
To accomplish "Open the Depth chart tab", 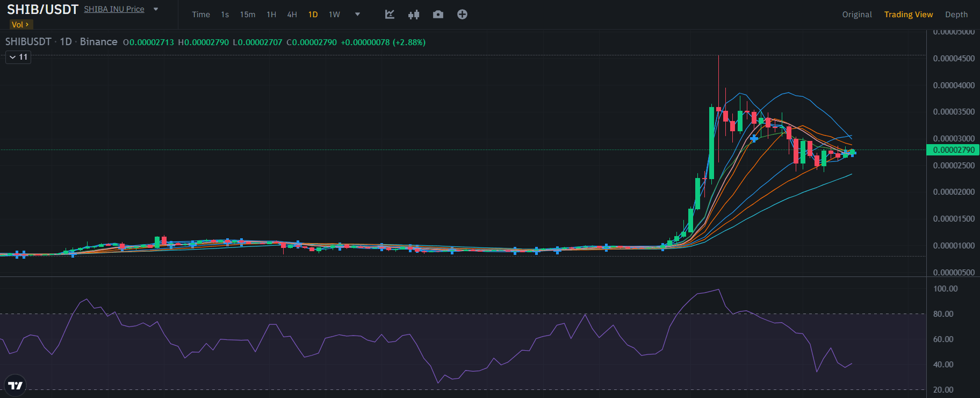I will tap(956, 15).
